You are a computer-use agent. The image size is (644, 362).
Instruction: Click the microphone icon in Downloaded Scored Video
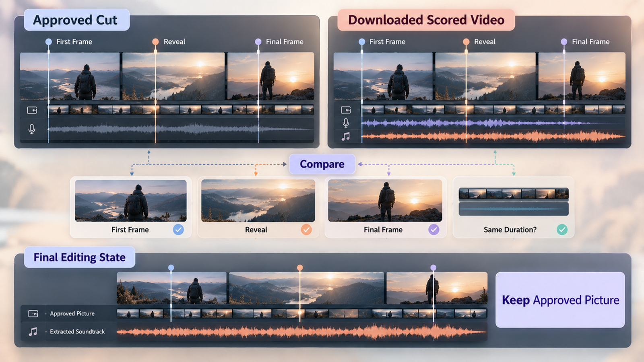(346, 123)
